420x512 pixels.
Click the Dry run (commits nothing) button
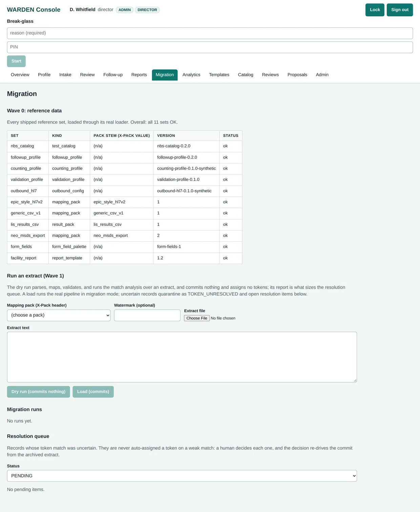38,392
